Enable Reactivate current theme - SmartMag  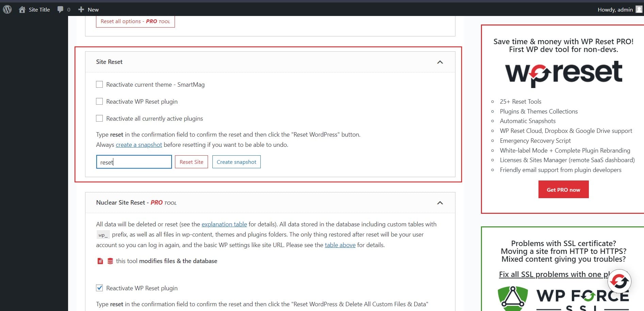[99, 84]
